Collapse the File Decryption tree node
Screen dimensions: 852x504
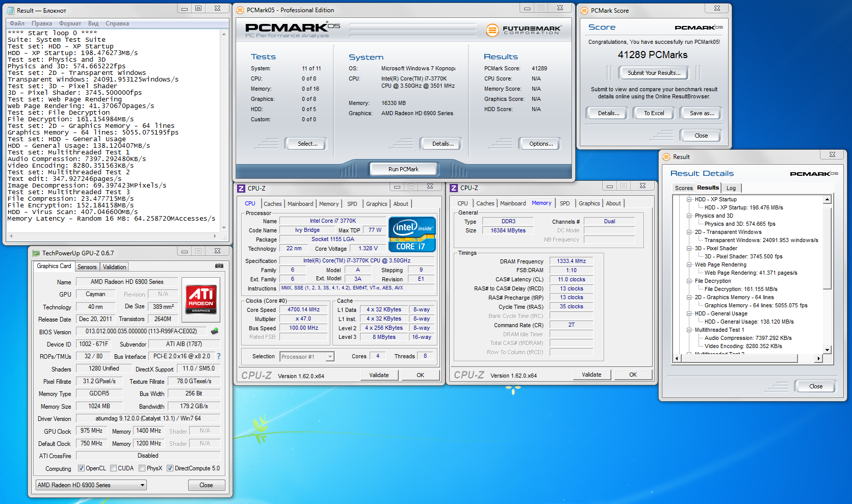coord(689,281)
